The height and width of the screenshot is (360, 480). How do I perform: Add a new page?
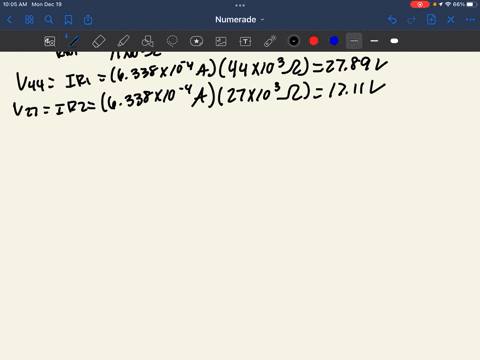point(431,20)
